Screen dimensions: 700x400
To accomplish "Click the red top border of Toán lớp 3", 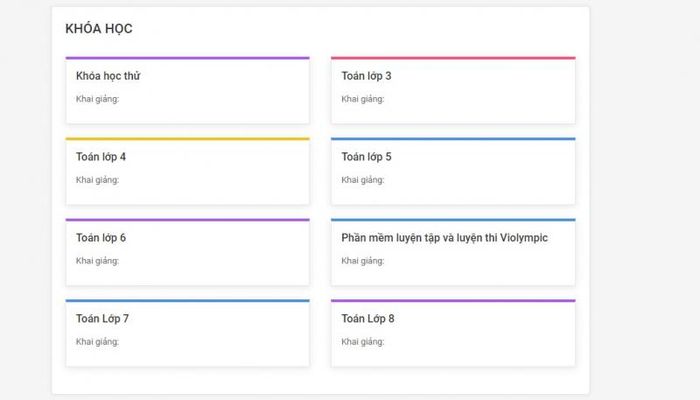I will [x=453, y=58].
